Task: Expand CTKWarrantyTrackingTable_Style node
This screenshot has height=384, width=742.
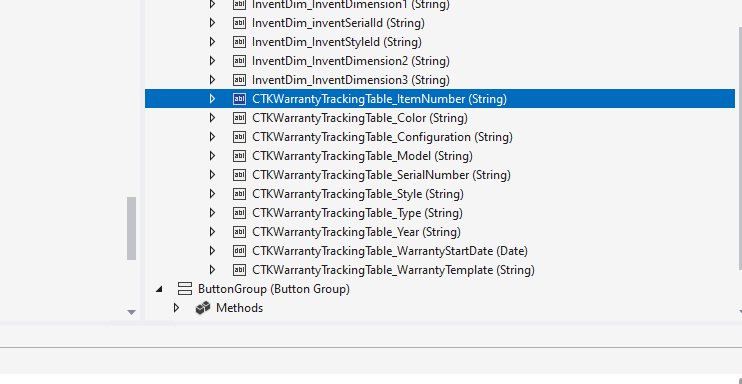Action: (212, 194)
